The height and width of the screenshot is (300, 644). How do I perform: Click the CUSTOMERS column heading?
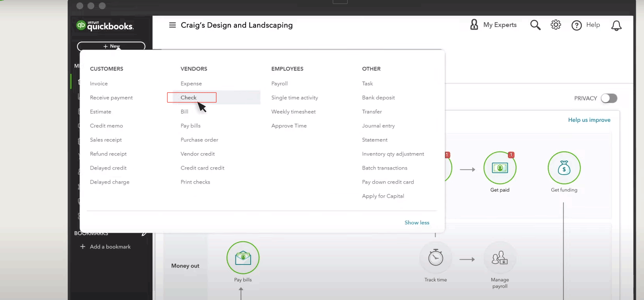click(x=106, y=69)
